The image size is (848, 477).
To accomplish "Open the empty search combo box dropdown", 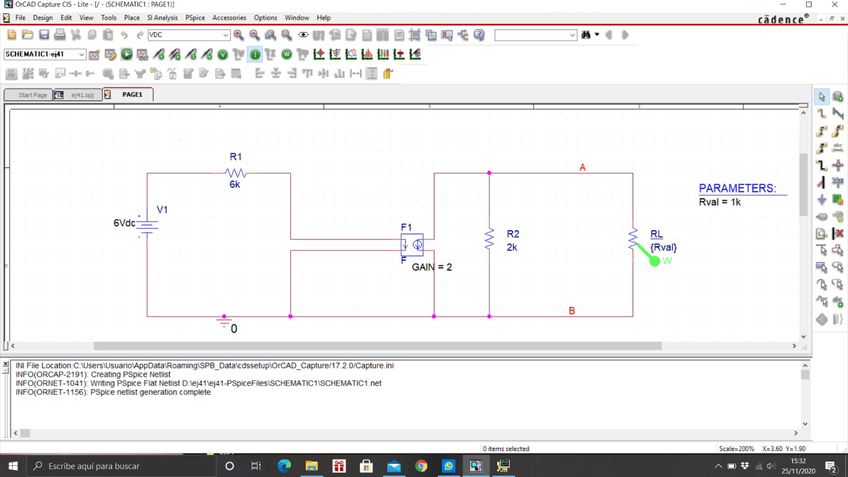I will (572, 35).
